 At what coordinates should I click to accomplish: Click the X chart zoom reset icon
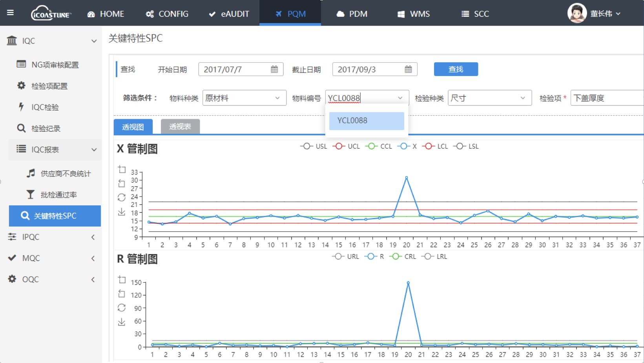(122, 183)
